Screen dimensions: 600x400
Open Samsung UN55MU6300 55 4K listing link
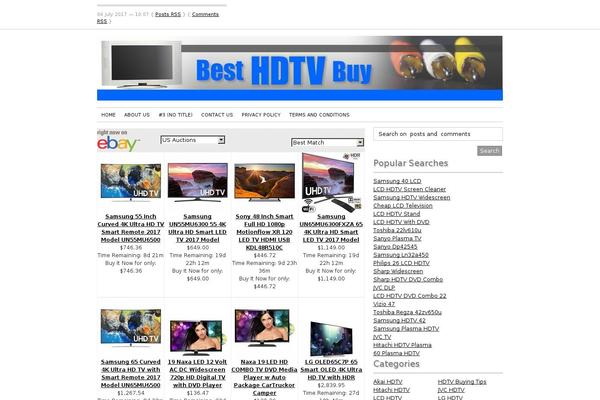197,228
